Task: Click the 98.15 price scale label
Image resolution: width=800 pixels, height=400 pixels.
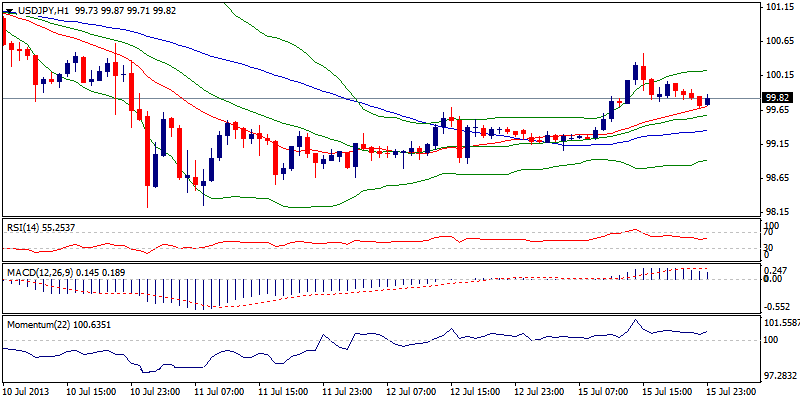Action: click(778, 212)
